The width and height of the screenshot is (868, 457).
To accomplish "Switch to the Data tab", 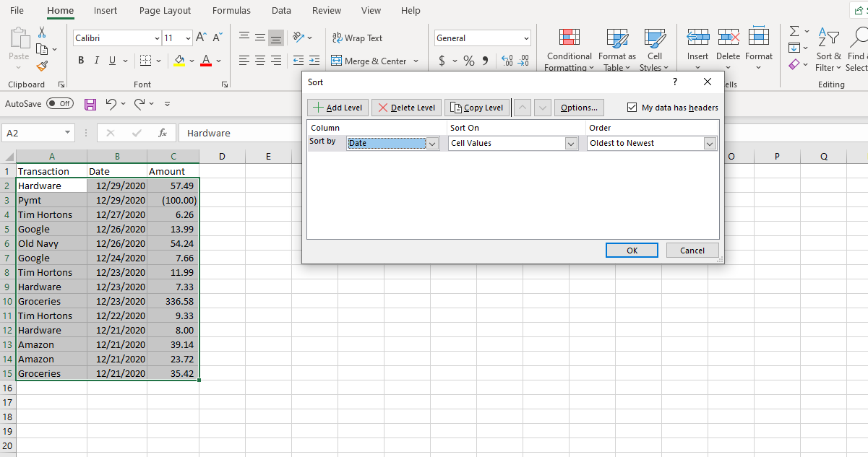I will pyautogui.click(x=281, y=11).
